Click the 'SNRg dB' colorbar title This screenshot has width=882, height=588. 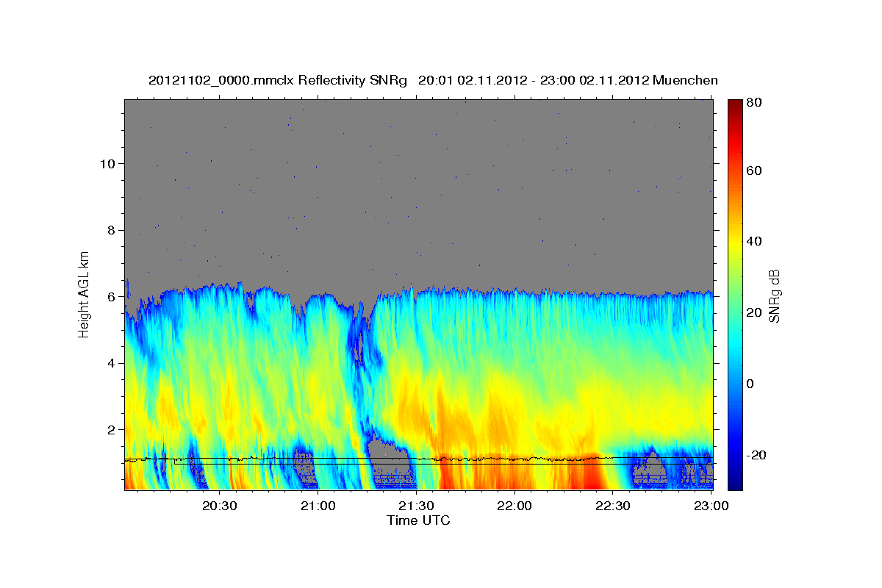click(774, 295)
